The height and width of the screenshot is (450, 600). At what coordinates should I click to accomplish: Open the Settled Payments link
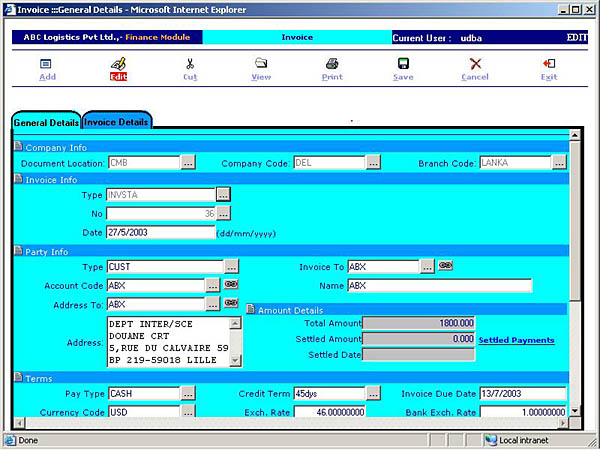coord(516,340)
